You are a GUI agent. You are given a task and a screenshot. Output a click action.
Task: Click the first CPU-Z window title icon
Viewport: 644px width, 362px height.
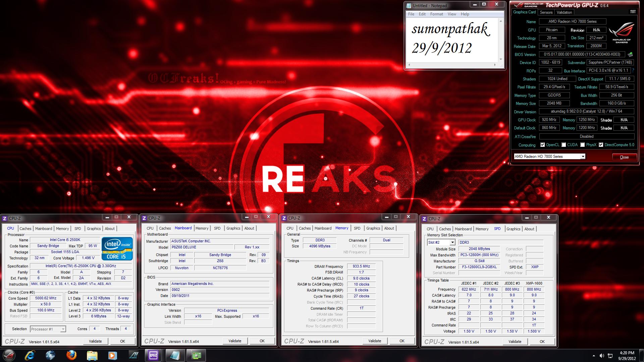click(5, 218)
